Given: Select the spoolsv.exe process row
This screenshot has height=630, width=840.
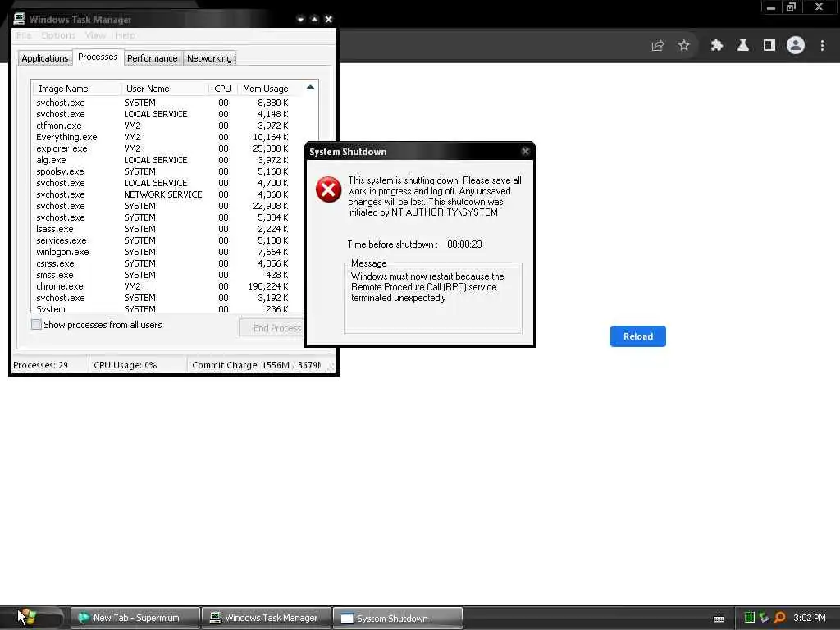Looking at the screenshot, I should [162, 171].
